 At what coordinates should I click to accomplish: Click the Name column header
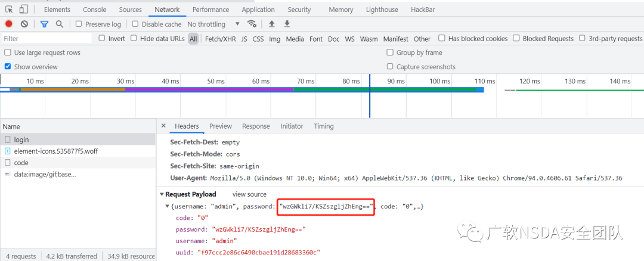pyautogui.click(x=78, y=126)
